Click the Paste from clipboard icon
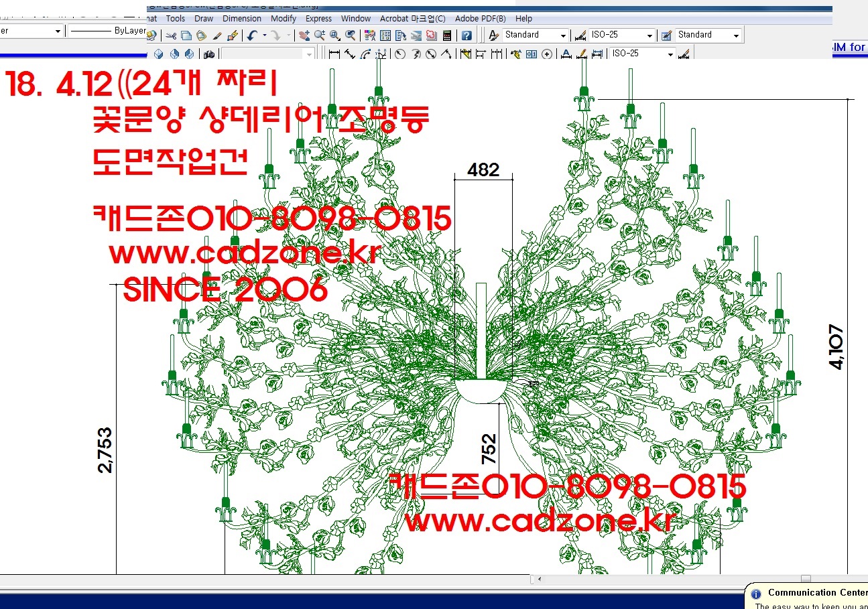This screenshot has height=609, width=868. click(201, 36)
